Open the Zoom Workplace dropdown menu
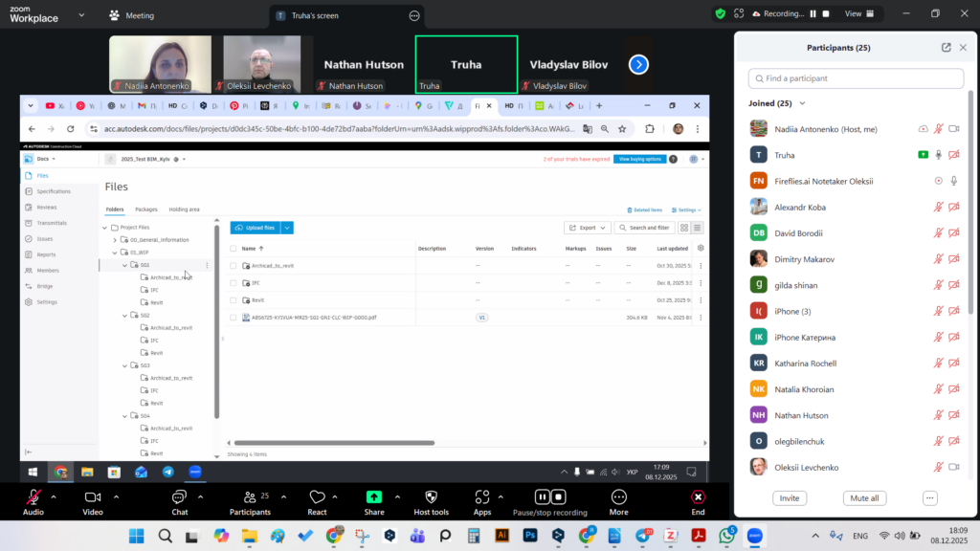The width and height of the screenshot is (980, 551). (x=80, y=15)
